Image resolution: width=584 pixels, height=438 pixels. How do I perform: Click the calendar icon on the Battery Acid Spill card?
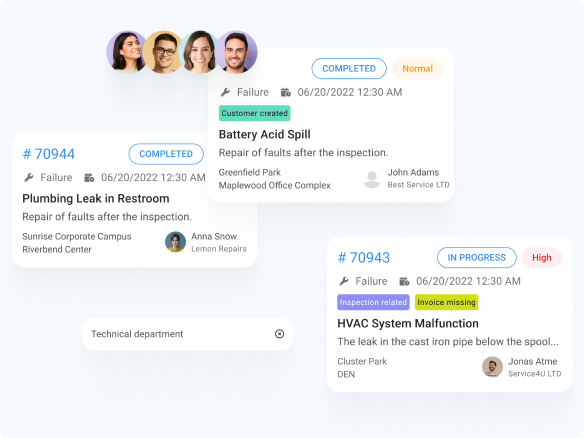[286, 92]
